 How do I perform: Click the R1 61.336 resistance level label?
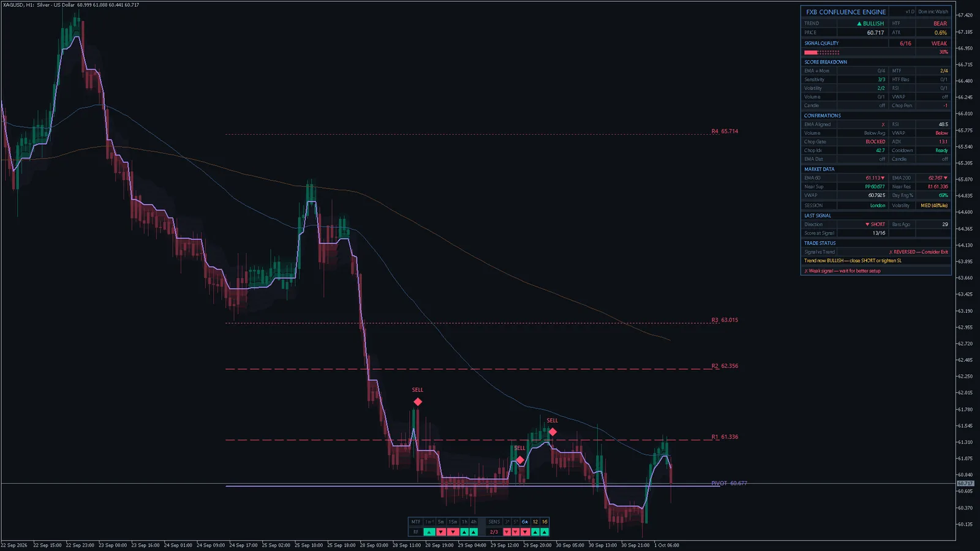coord(725,437)
